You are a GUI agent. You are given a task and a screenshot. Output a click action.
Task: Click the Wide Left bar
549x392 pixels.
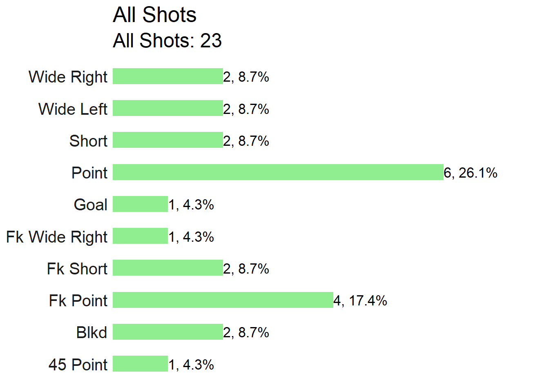pyautogui.click(x=168, y=108)
